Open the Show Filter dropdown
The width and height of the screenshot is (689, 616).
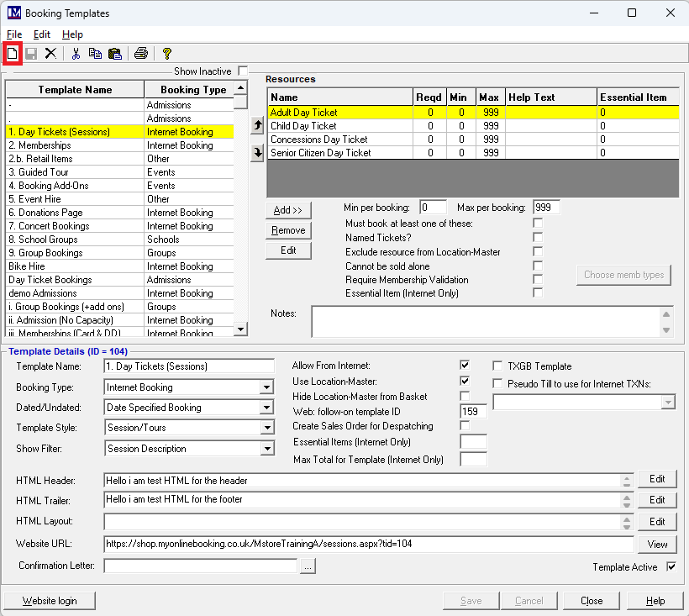click(x=266, y=449)
